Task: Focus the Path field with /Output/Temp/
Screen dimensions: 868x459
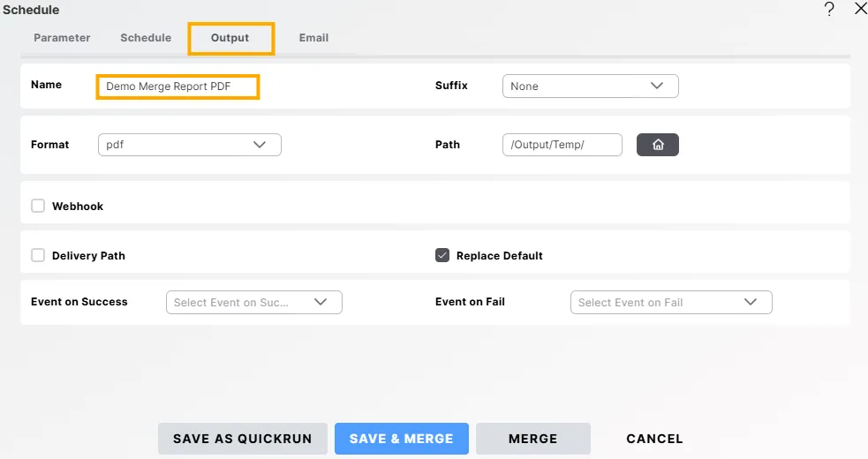Action: coord(562,145)
